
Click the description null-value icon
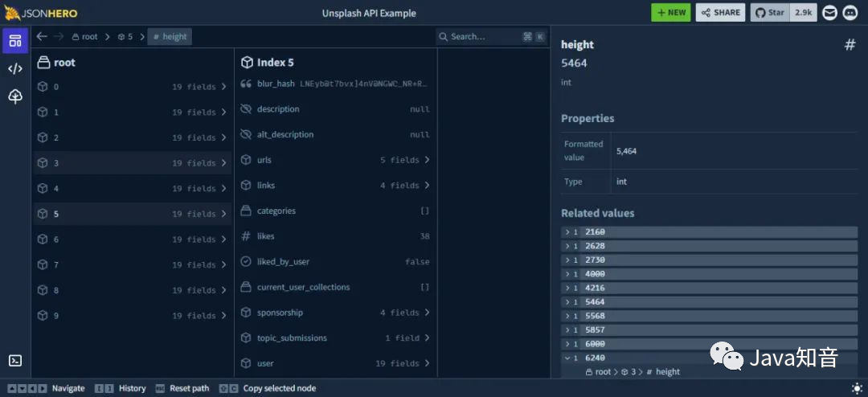pos(246,109)
